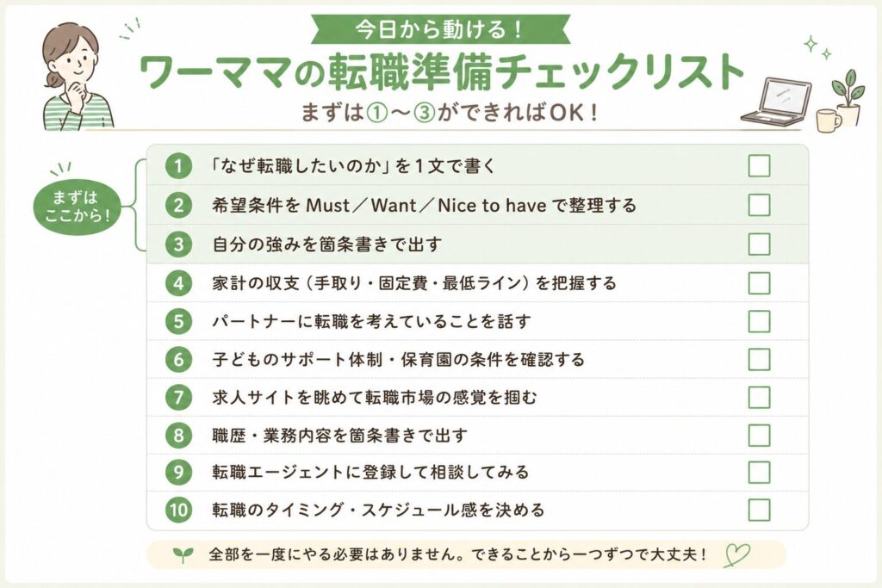The width and height of the screenshot is (882, 588).
Task: Check the box for 転職のタイミング・スケジュール感を決める
Action: [x=759, y=511]
